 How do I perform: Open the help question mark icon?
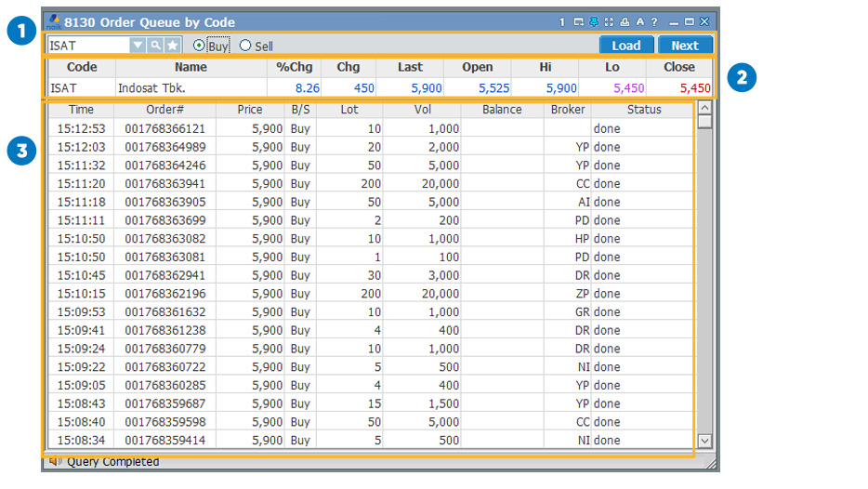pos(654,21)
